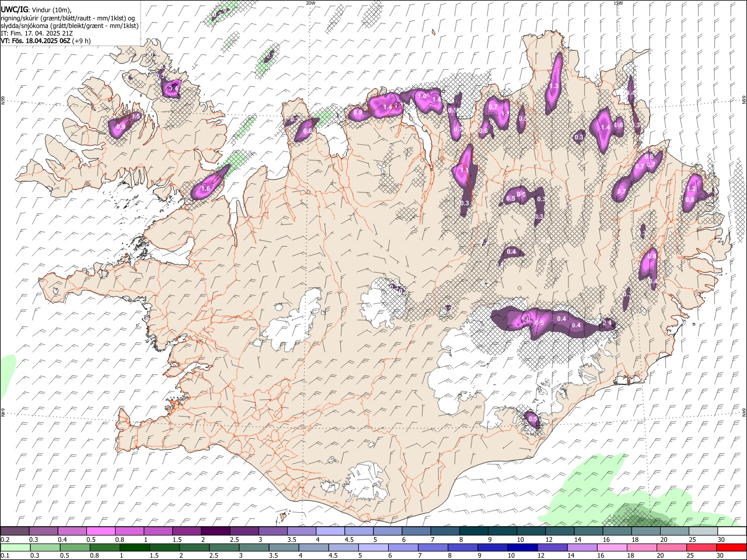
Task: Pick the red bottom-row swatch after 30
Action: point(732,548)
